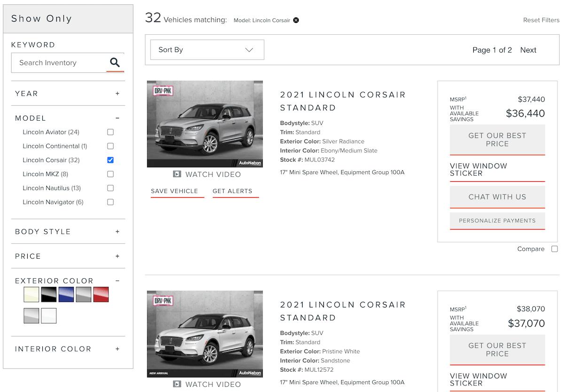Click the MSRP price $37,440
The width and height of the screenshot is (564, 392).
532,99
